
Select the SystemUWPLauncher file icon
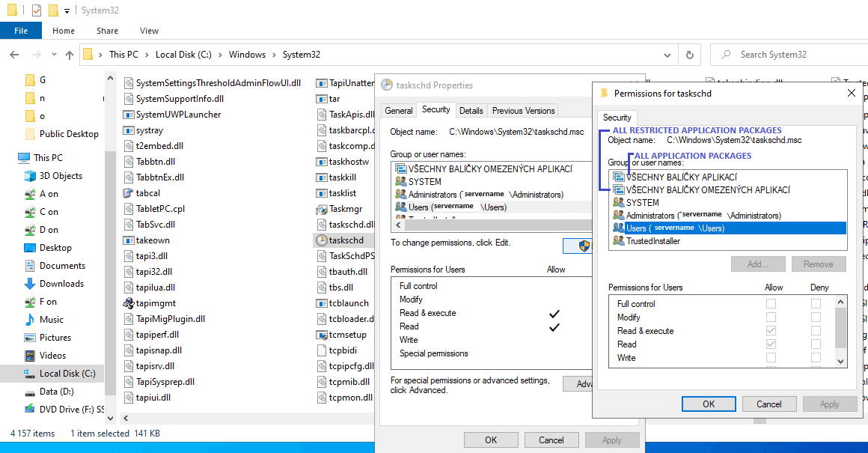129,115
